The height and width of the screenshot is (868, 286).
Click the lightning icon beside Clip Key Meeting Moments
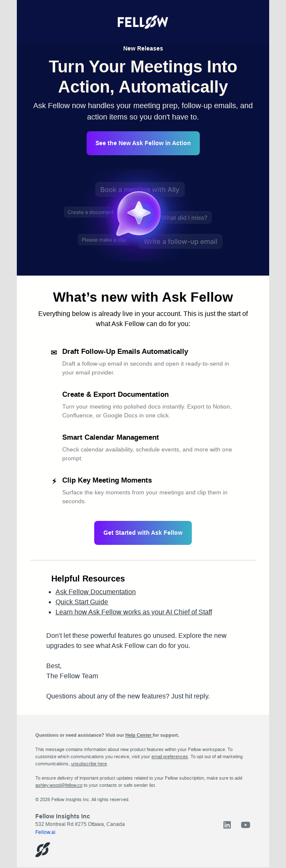(x=54, y=480)
